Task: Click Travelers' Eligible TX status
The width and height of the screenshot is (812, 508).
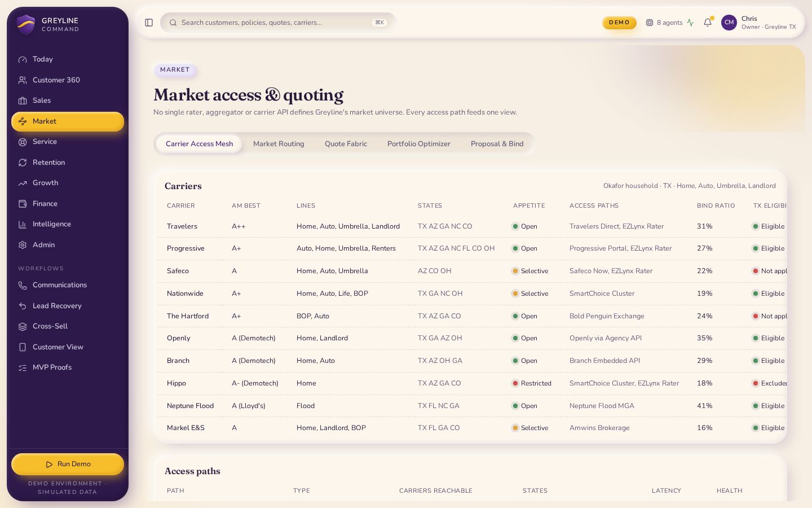Action: pyautogui.click(x=769, y=226)
